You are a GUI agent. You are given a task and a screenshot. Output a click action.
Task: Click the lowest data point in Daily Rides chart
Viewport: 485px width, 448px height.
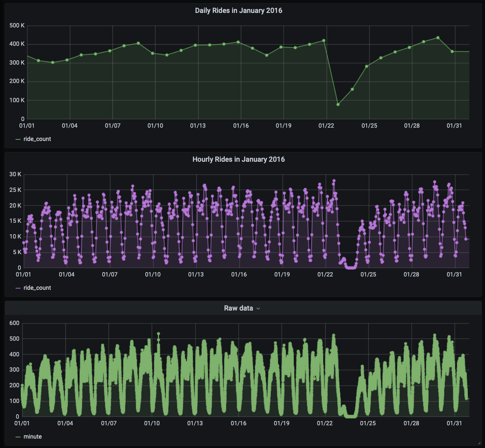(338, 105)
